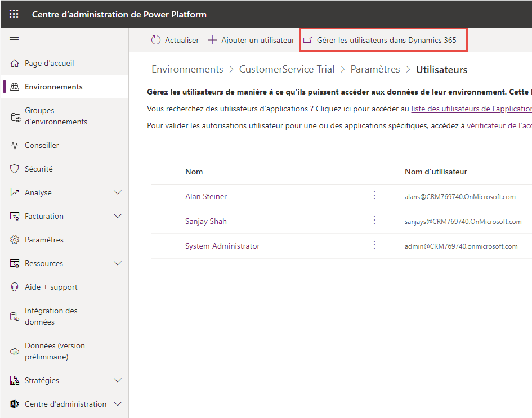This screenshot has height=418, width=532.
Task: Click the Page d'accueil home icon
Action: click(x=15, y=64)
